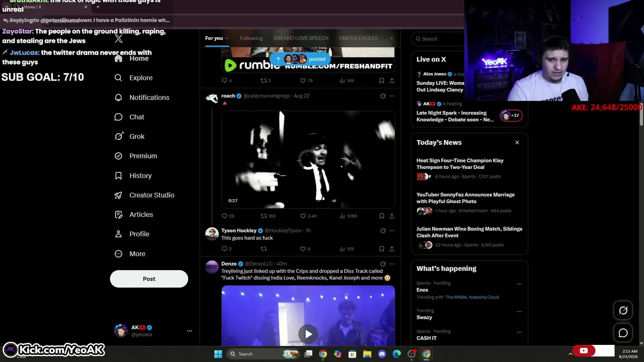Viewport: 644px width, 362px height.
Task: Open more options for Enes trend
Action: [519, 284]
